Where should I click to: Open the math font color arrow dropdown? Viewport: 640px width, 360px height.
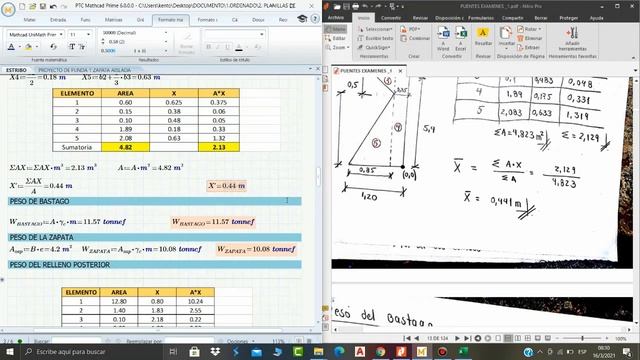[19, 47]
